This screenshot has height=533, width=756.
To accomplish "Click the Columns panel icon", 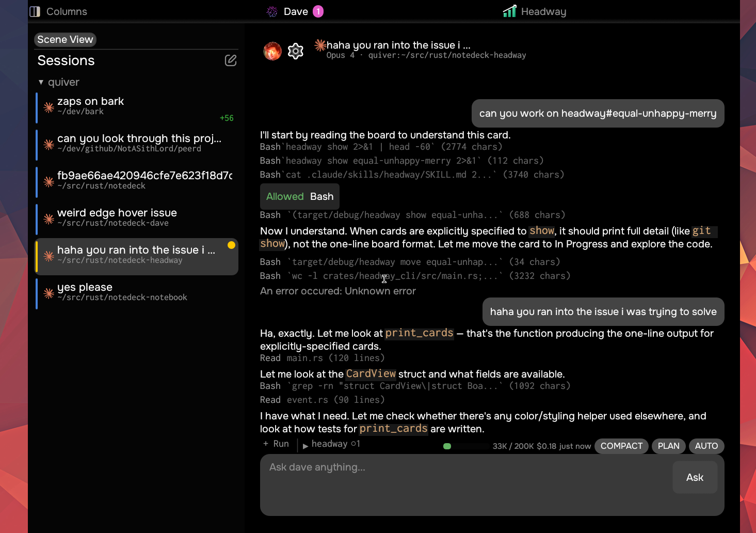I will pyautogui.click(x=35, y=11).
